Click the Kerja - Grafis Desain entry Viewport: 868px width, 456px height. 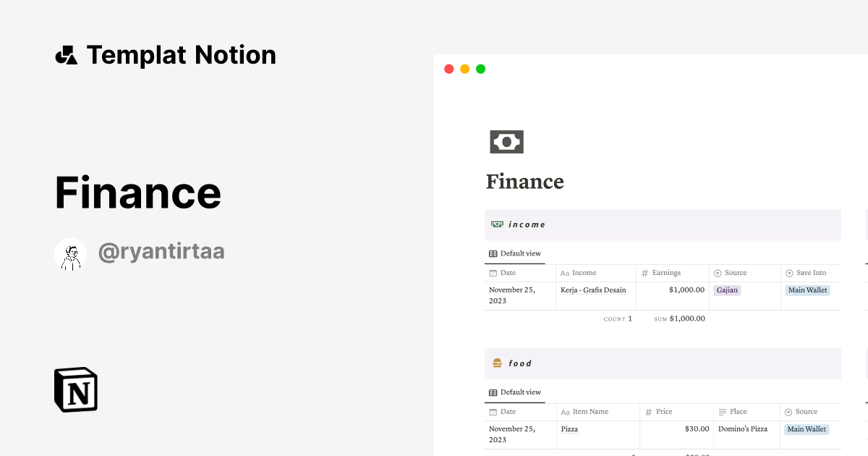[x=593, y=290]
